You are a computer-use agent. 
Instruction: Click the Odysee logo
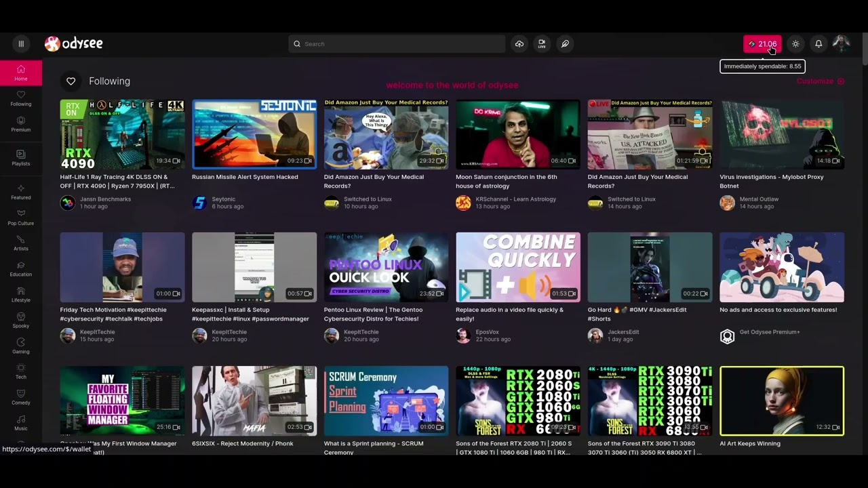(x=74, y=44)
